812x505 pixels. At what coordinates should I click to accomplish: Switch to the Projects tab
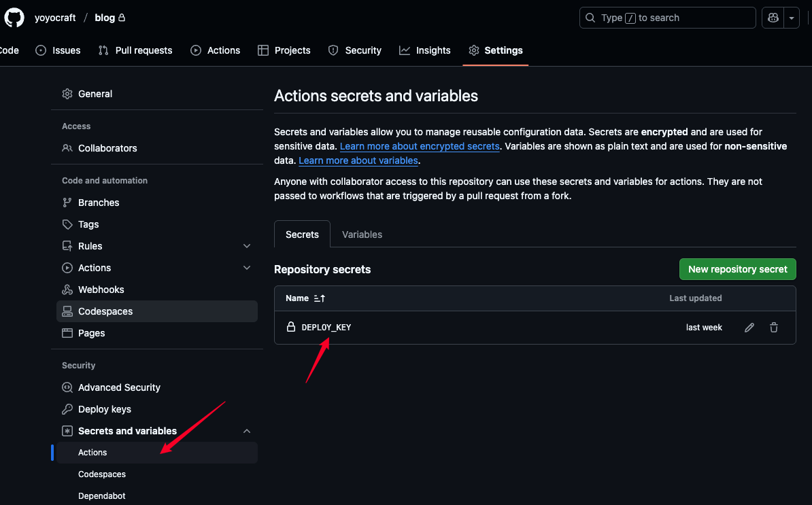tap(284, 50)
